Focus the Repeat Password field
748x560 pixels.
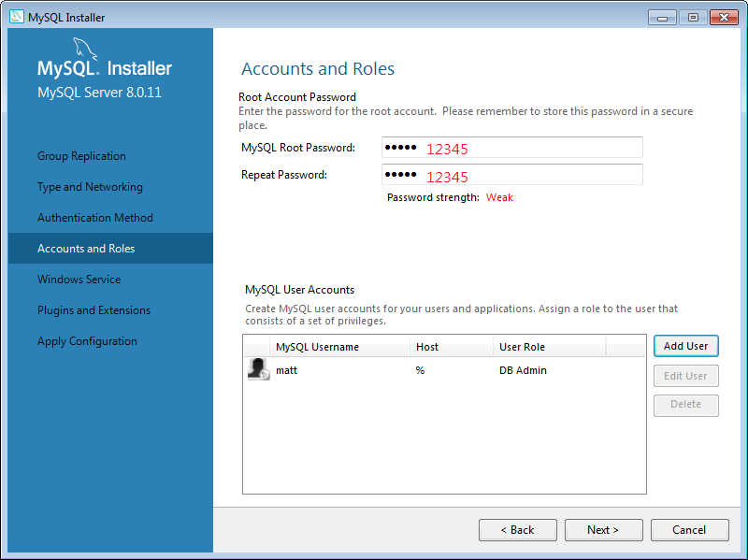tap(511, 175)
